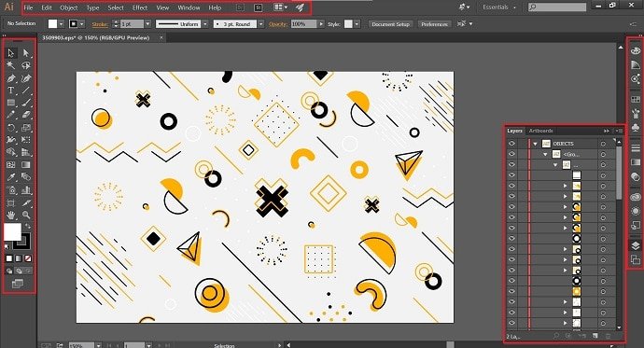This screenshot has width=644, height=348.
Task: Click the Preferences button
Action: (x=434, y=24)
